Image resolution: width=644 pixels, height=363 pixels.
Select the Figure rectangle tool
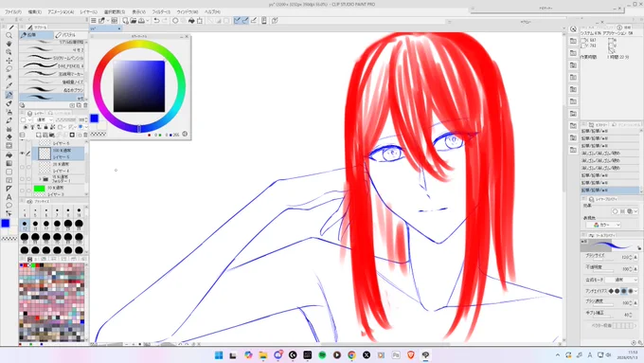9,172
